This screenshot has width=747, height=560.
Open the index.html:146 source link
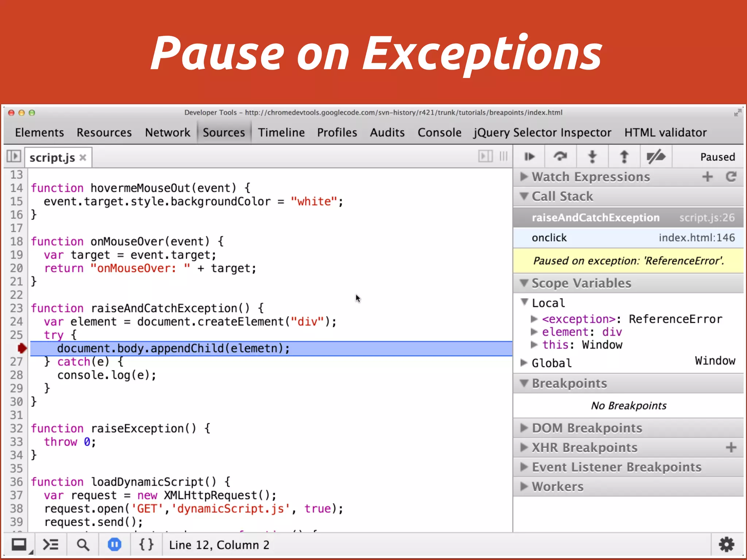697,238
